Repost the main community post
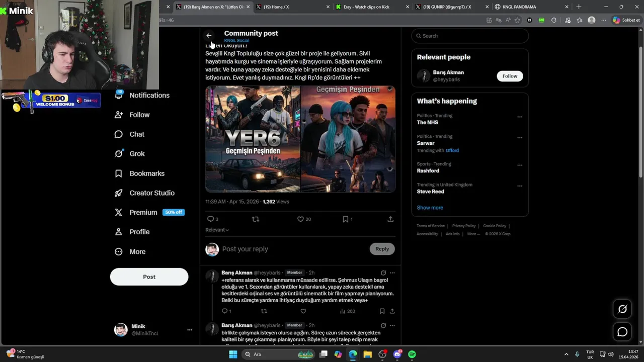This screenshot has height=362, width=644. coord(256,219)
